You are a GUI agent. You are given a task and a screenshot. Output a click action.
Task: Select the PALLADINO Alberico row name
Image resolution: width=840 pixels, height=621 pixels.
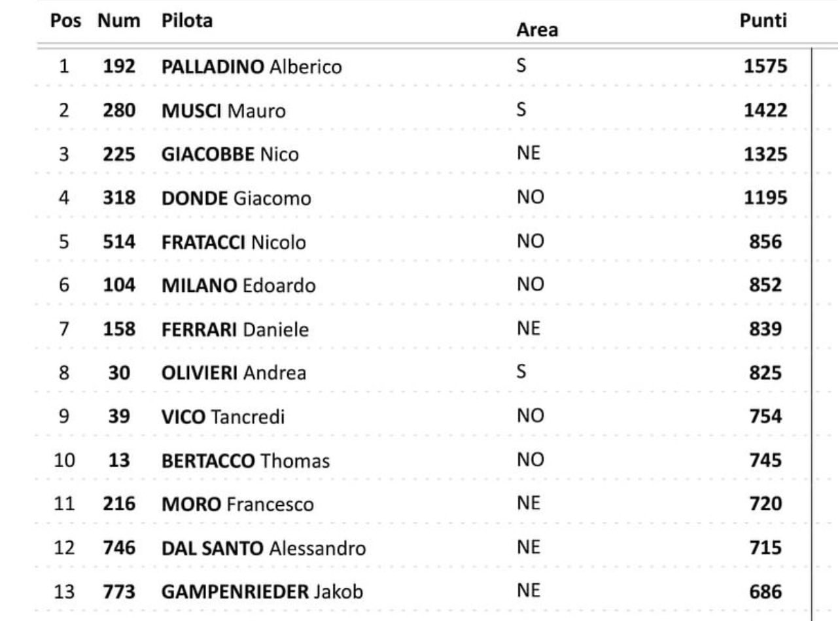[x=252, y=67]
